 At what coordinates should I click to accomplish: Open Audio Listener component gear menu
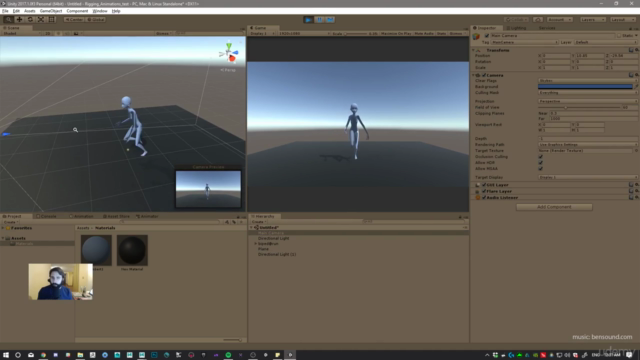click(x=636, y=198)
